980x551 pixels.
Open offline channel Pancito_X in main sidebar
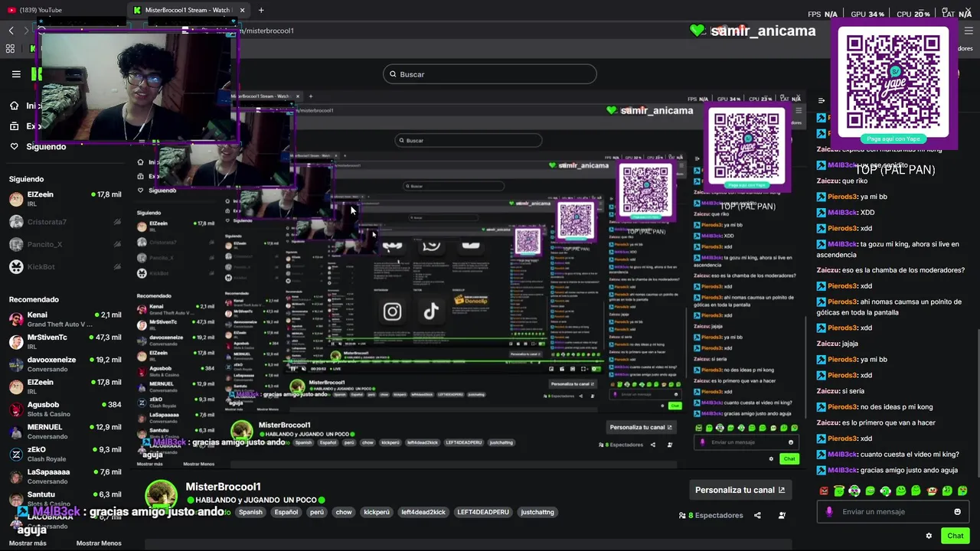pos(65,244)
